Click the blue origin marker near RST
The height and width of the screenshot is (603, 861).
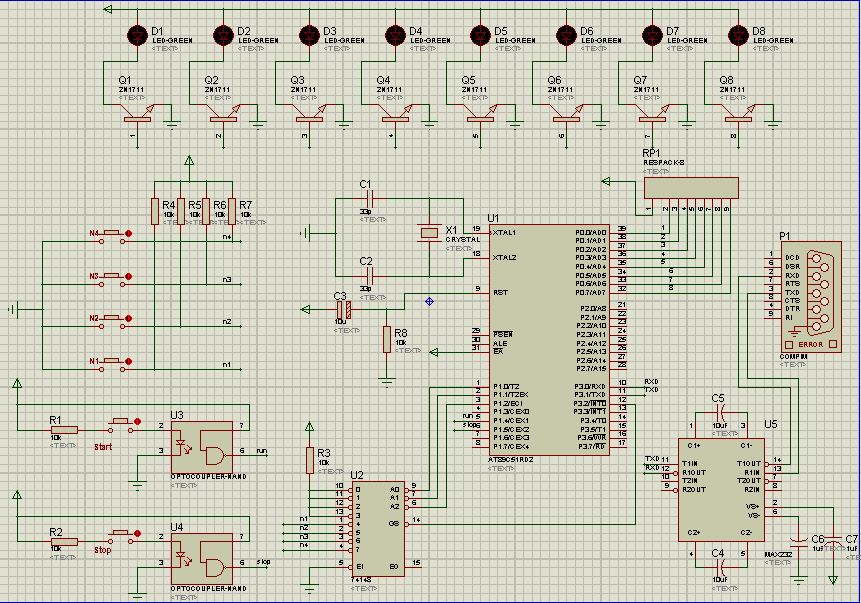(429, 301)
